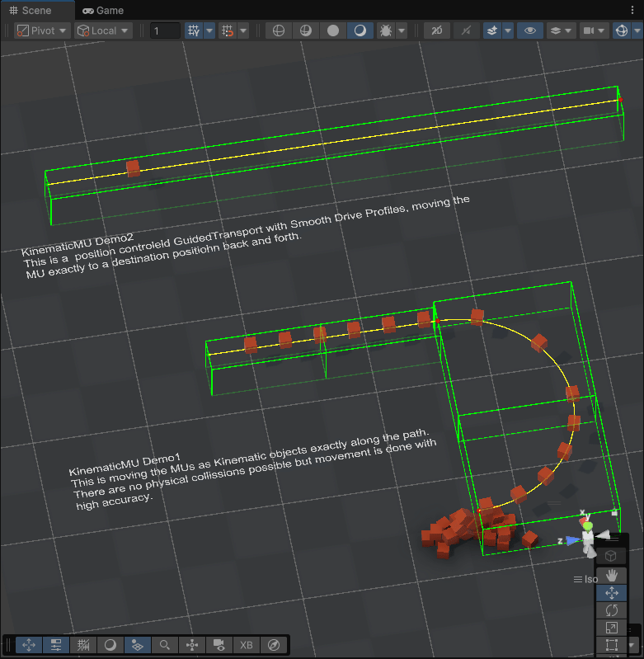Select unlit draw mode sphere icon
644x659 pixels.
pyautogui.click(x=333, y=31)
